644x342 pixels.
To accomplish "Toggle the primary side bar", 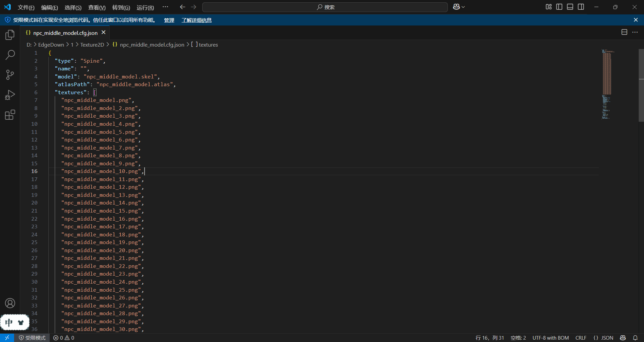I will 559,7.
